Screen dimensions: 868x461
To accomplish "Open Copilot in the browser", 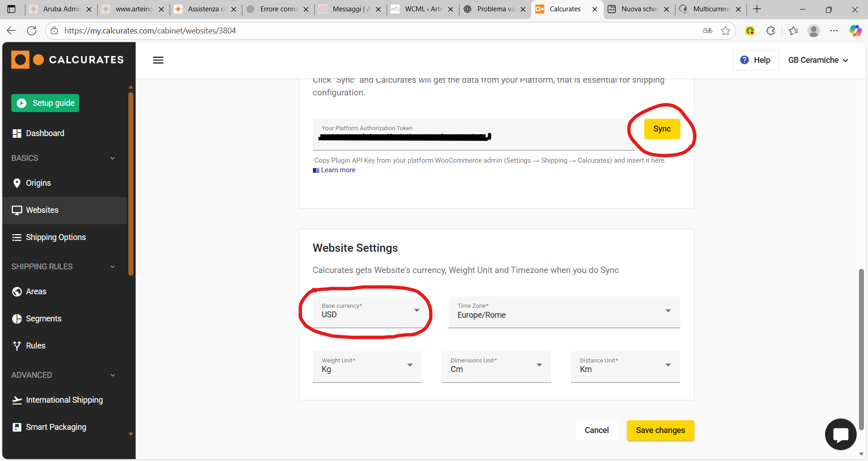I will click(855, 31).
